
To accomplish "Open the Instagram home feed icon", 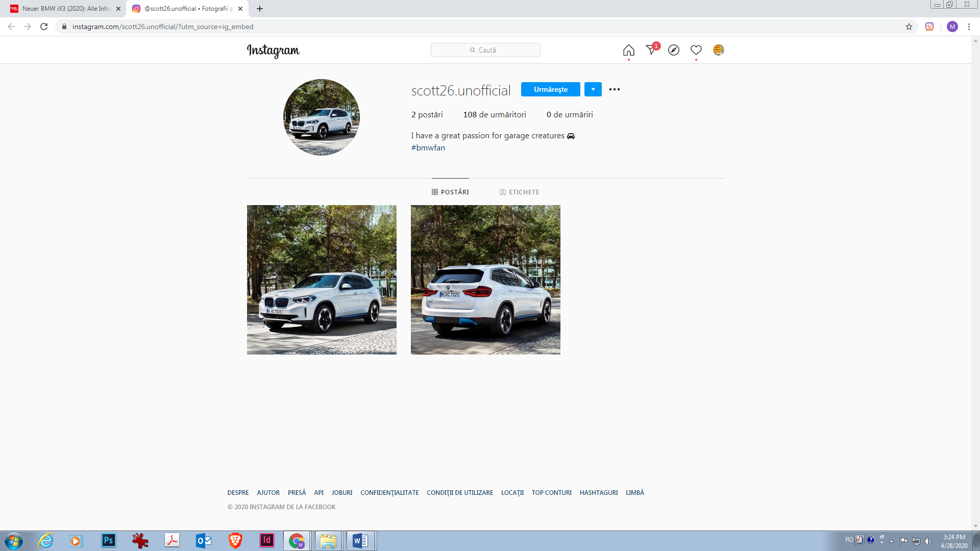I will pyautogui.click(x=628, y=50).
